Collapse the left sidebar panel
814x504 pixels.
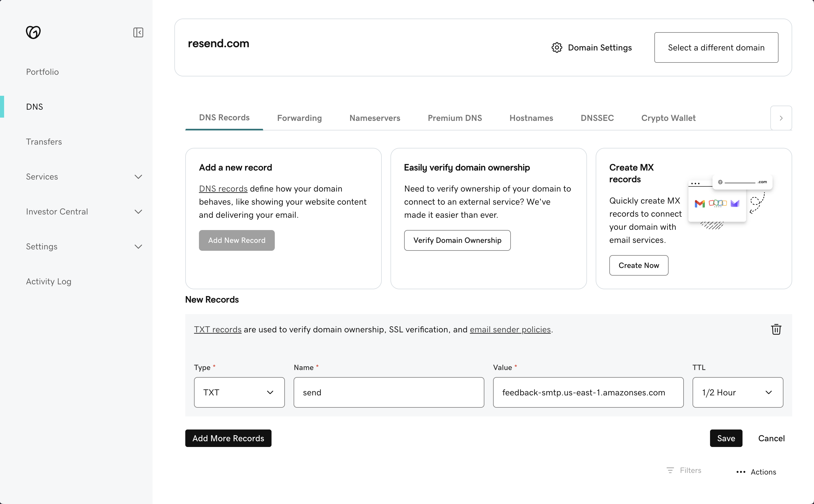tap(138, 32)
